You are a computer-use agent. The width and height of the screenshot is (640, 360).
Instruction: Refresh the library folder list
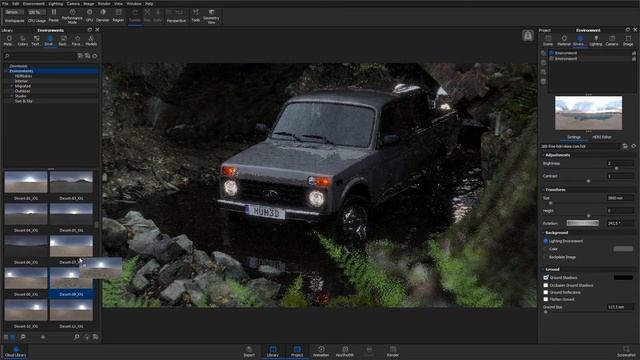click(x=95, y=56)
